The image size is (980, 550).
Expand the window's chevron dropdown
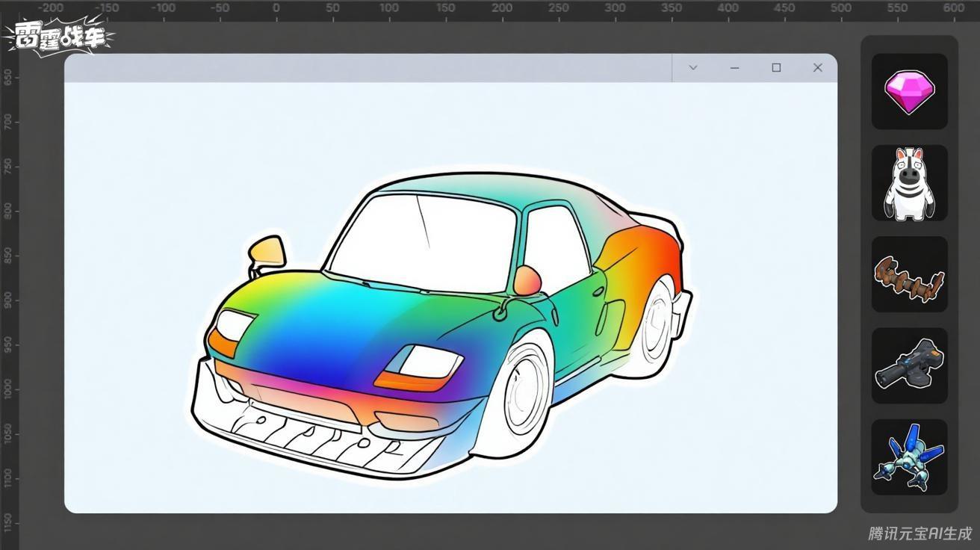coord(693,68)
